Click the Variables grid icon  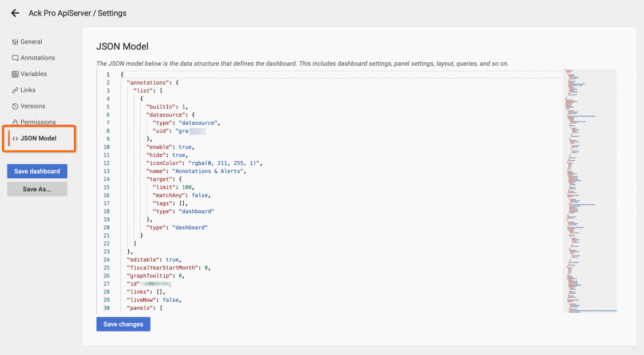[x=15, y=74]
